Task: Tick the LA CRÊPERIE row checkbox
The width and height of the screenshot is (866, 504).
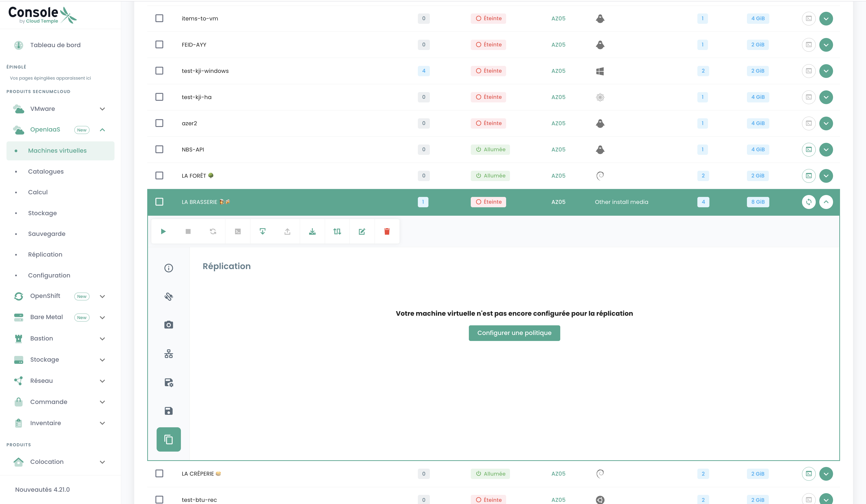Action: 159,473
